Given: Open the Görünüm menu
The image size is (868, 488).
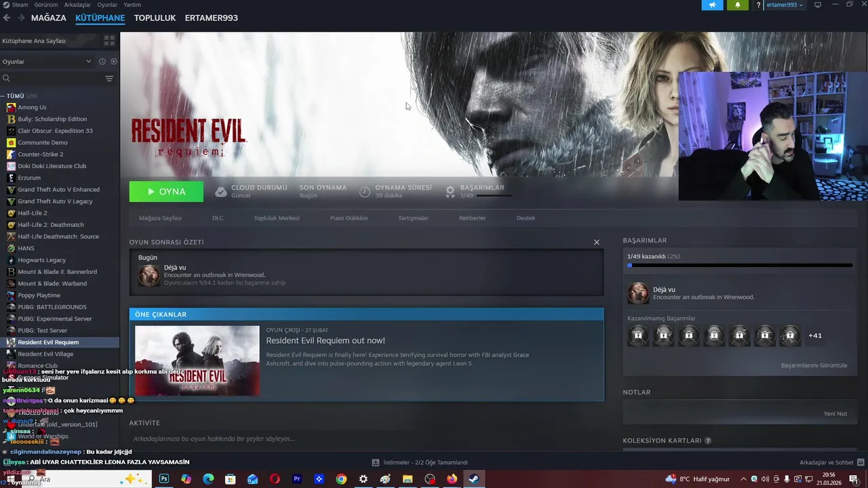Looking at the screenshot, I should 46,5.
